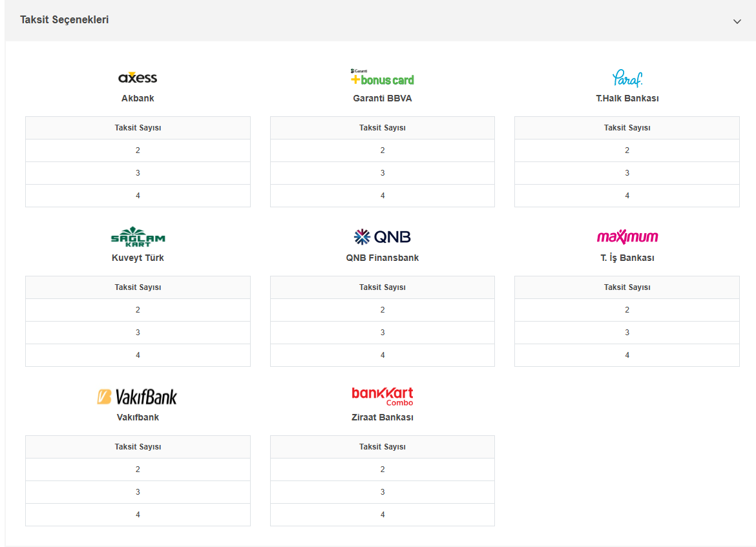
Task: Select 2 installments under Akbank
Action: 138,150
